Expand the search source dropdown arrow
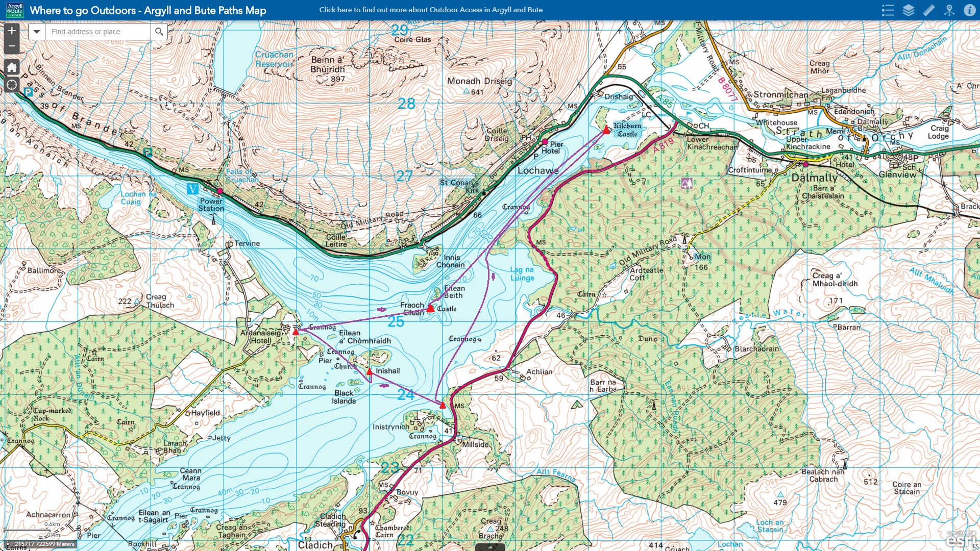The width and height of the screenshot is (980, 551). pos(36,32)
